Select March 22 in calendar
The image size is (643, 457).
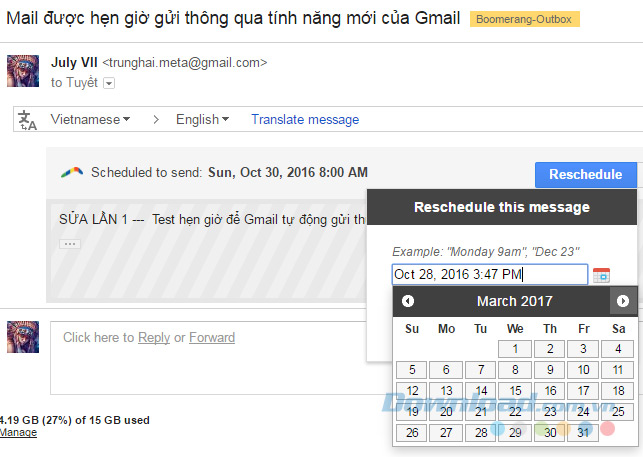coord(515,411)
